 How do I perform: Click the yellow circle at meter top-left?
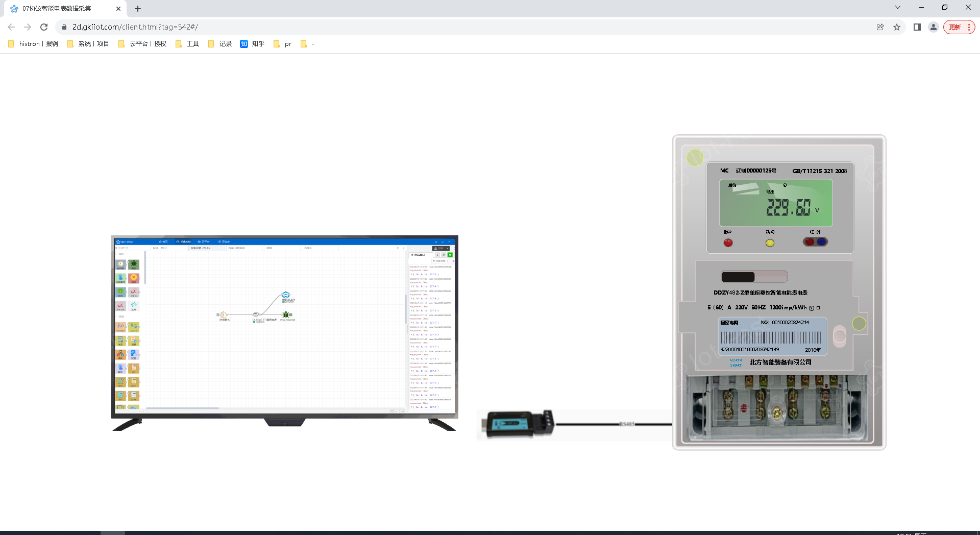point(695,158)
